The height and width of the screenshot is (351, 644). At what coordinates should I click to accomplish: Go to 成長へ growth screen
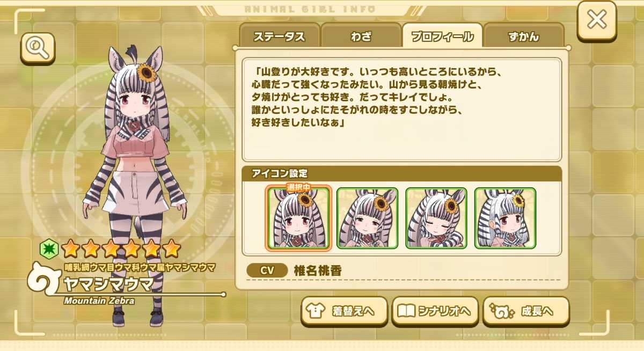(x=526, y=311)
